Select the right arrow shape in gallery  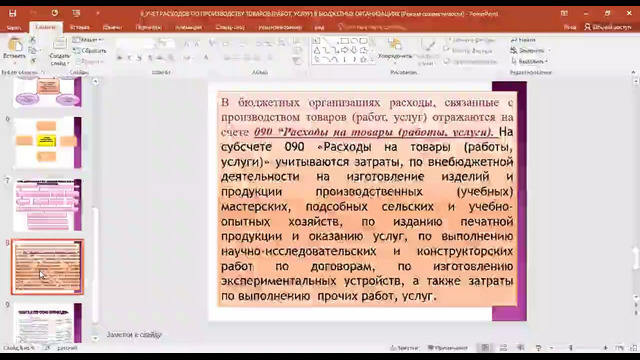point(344,50)
